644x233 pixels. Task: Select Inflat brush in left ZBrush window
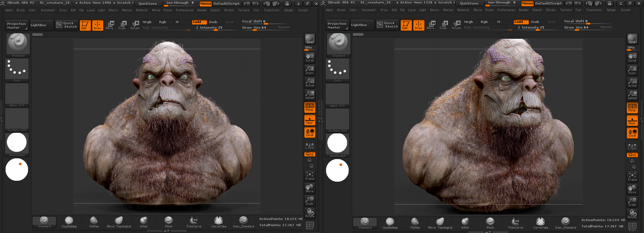144,222
